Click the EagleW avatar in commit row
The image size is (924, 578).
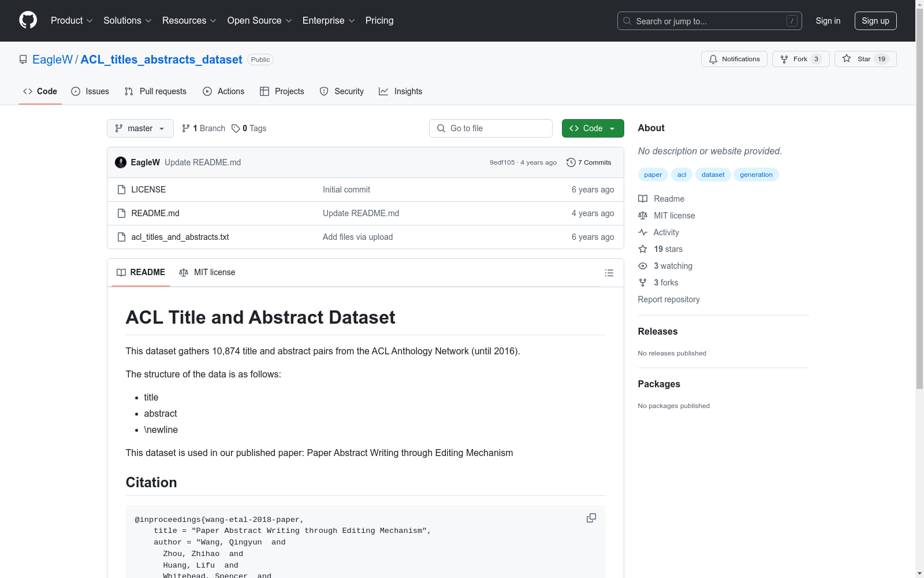point(121,162)
